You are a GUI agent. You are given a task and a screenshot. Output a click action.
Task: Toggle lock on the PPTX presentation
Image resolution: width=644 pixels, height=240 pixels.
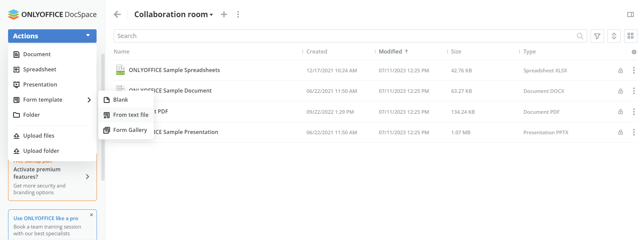(x=620, y=132)
